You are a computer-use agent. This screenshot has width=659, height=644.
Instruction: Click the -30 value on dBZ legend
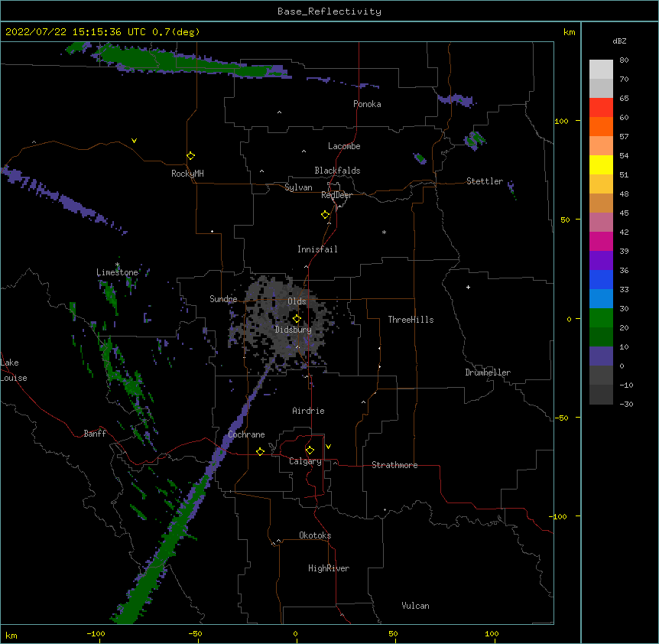(626, 405)
